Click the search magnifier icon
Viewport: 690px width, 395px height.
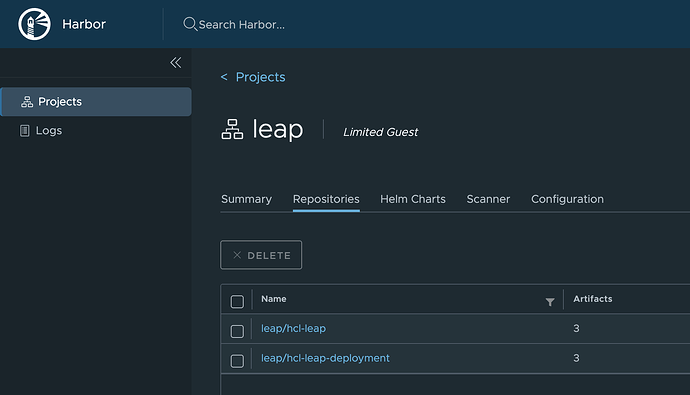pyautogui.click(x=190, y=24)
